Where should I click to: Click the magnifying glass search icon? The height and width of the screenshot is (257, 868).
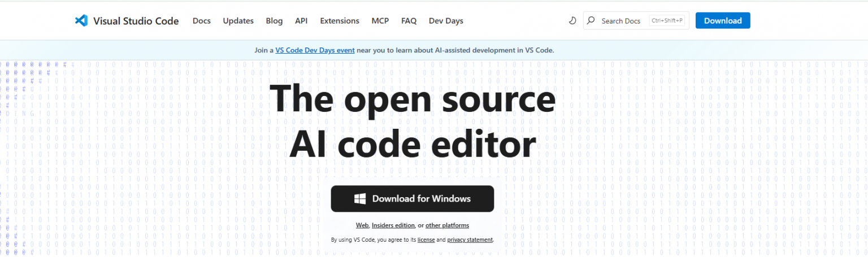pyautogui.click(x=591, y=21)
